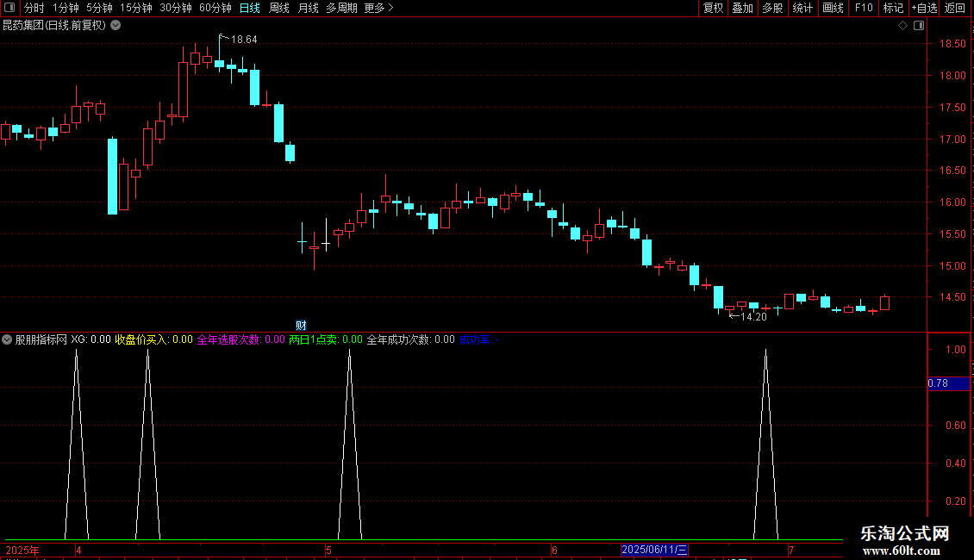Click the diamond icon above price axis
The width and height of the screenshot is (974, 560).
tap(903, 26)
